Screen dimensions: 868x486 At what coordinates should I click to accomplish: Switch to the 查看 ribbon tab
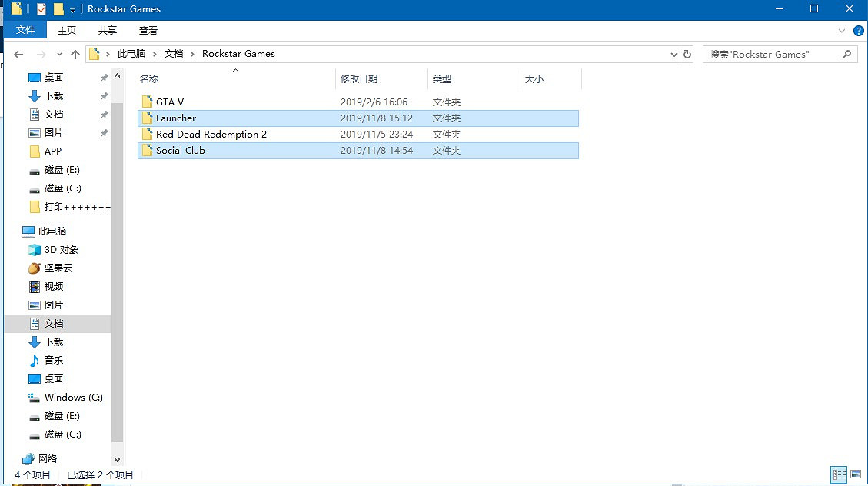(x=148, y=31)
